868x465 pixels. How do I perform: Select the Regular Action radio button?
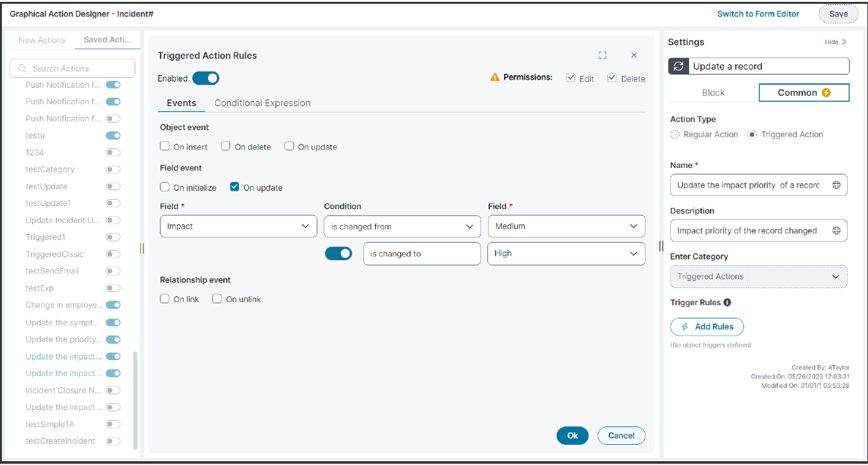point(675,134)
